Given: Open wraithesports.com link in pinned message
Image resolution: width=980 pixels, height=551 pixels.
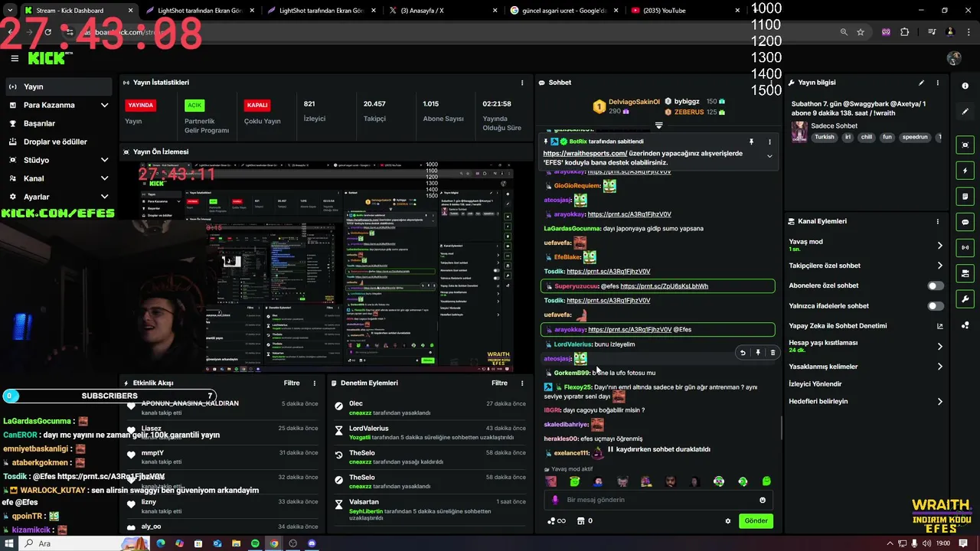Looking at the screenshot, I should click(585, 153).
